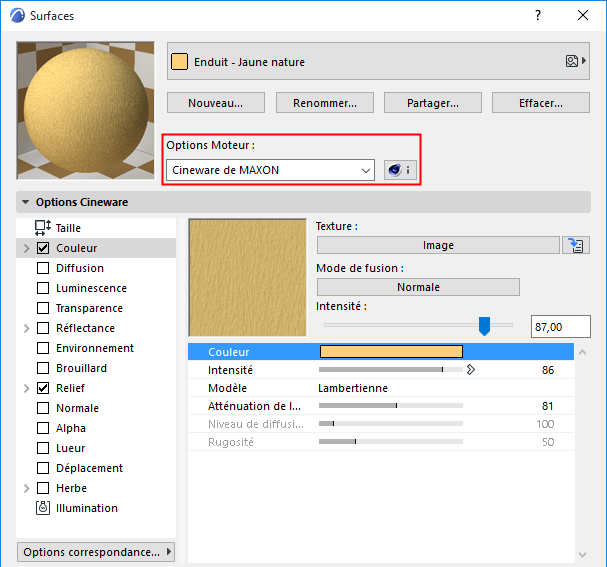The height and width of the screenshot is (567, 607).
Task: Enable the Herbe checkbox
Action: pyautogui.click(x=43, y=488)
